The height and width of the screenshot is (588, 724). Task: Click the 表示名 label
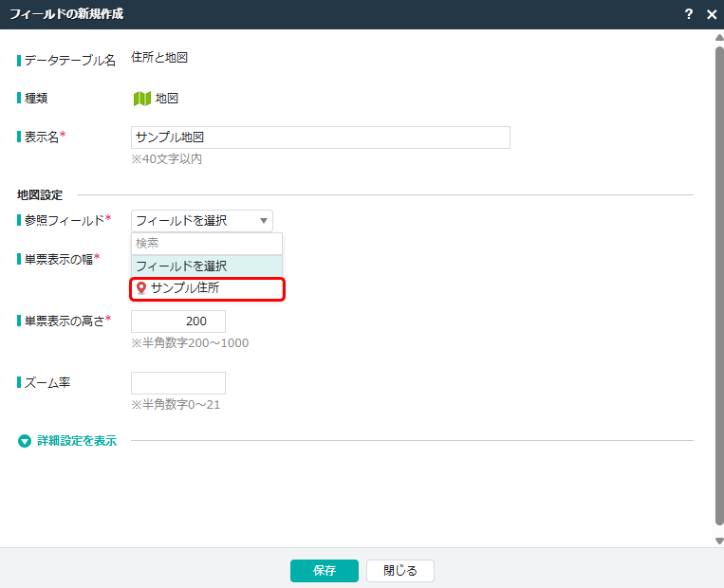coord(41,138)
